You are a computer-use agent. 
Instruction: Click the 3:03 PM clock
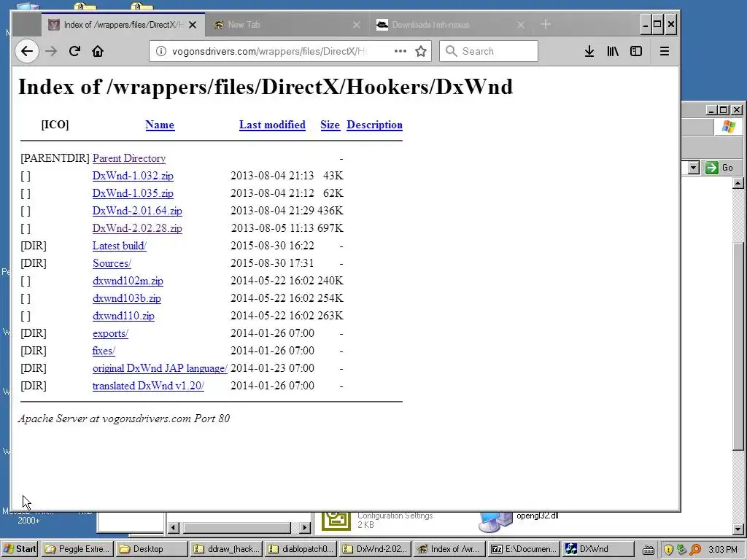click(723, 550)
